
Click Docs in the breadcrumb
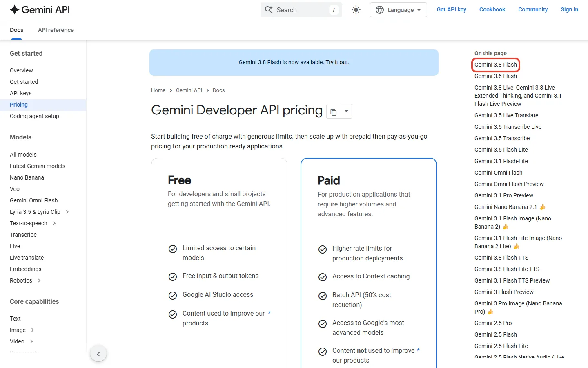(218, 90)
